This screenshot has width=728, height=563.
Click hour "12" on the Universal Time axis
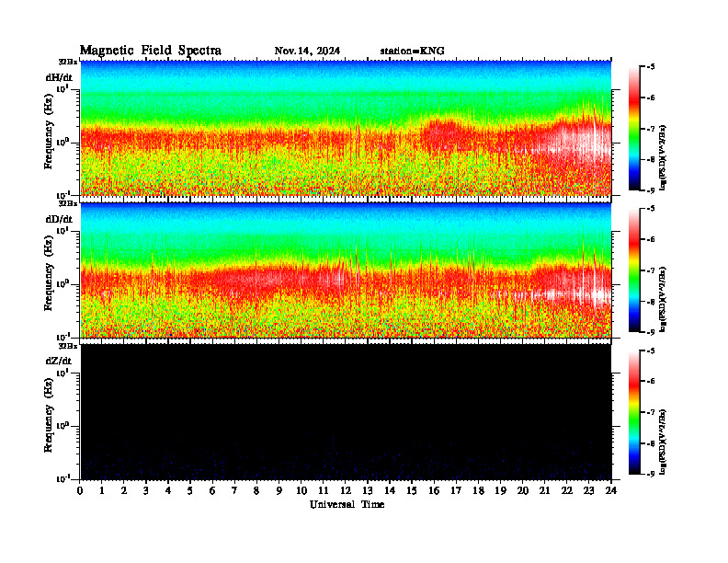tap(346, 490)
